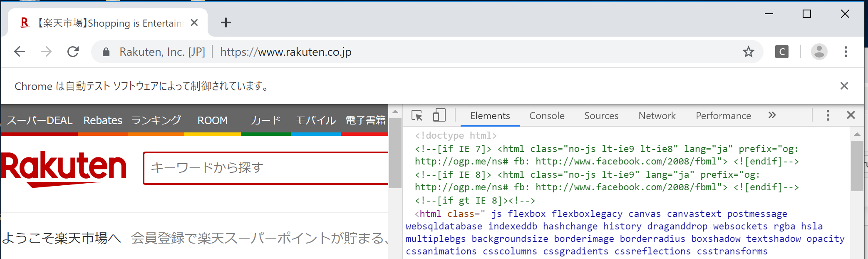
Task: Click the forward navigation arrow
Action: (46, 52)
